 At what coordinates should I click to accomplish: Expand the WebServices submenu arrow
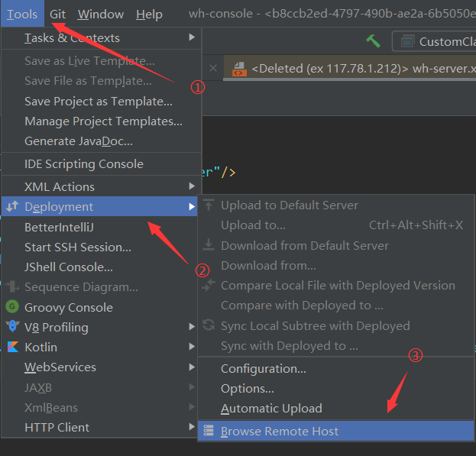point(192,367)
